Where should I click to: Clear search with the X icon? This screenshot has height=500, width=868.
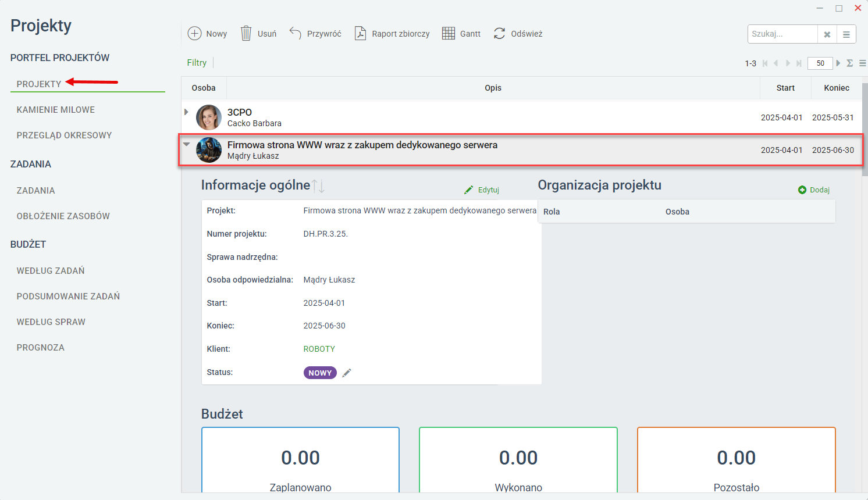[827, 34]
